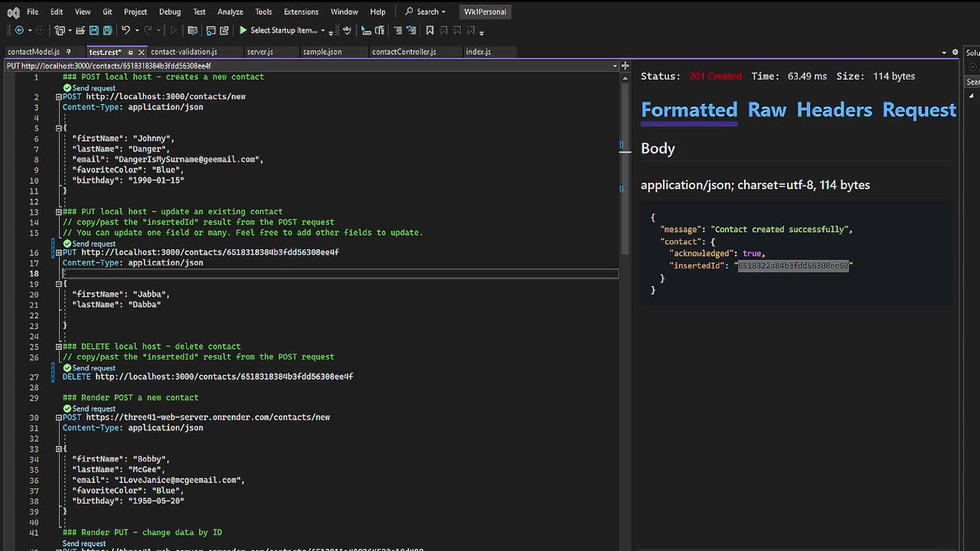Viewport: 980px width, 551px height.
Task: Collapse the POST localhost request block
Action: [x=58, y=97]
